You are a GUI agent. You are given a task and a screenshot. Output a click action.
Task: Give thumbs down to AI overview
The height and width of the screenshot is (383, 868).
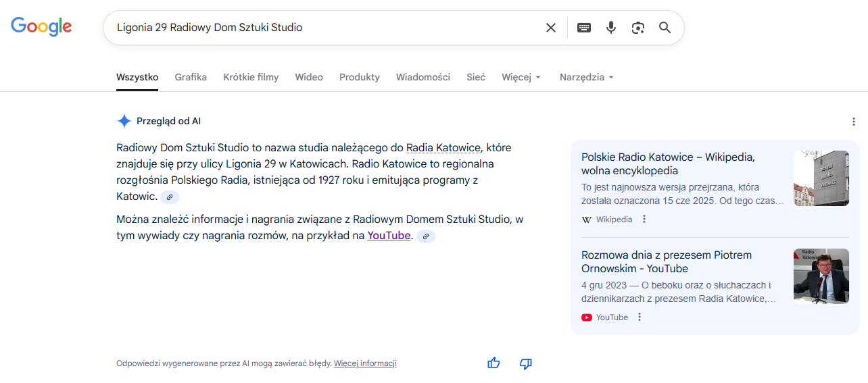coord(525,363)
